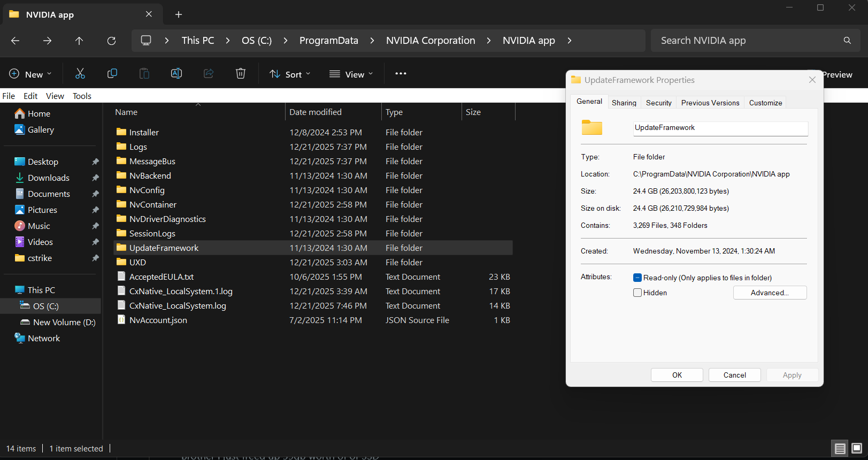This screenshot has height=460, width=868.
Task: Switch to large thumbnails view in status bar
Action: 857,448
